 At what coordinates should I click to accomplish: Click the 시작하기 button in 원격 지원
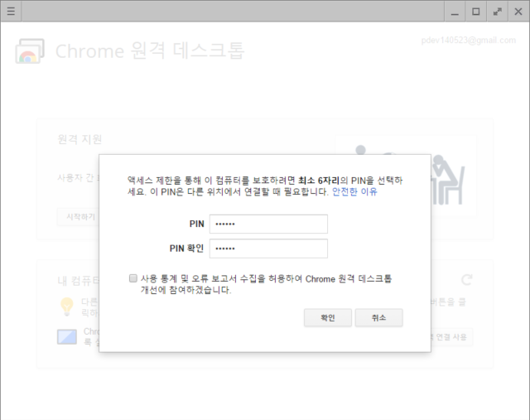click(x=79, y=217)
